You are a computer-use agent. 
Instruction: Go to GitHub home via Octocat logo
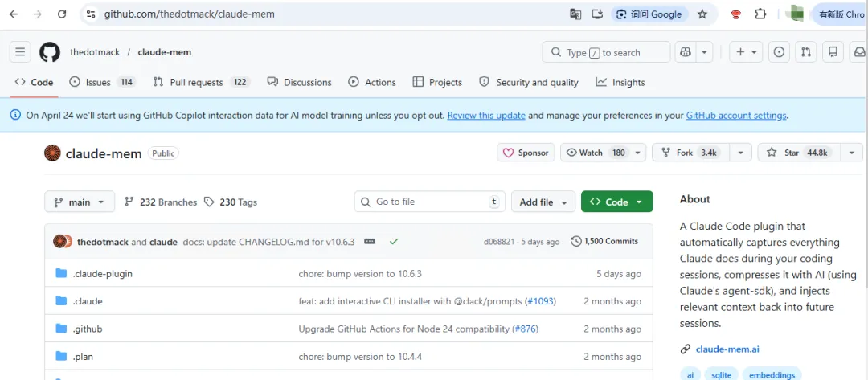[x=50, y=52]
